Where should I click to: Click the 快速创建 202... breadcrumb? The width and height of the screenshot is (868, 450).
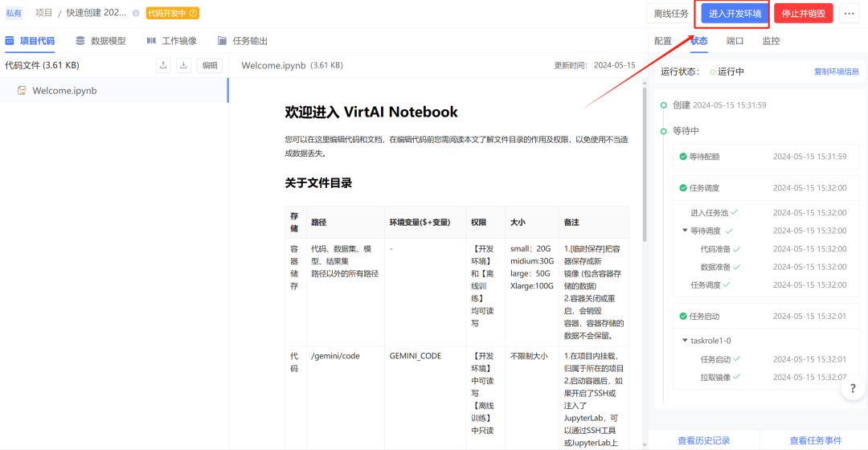[96, 13]
